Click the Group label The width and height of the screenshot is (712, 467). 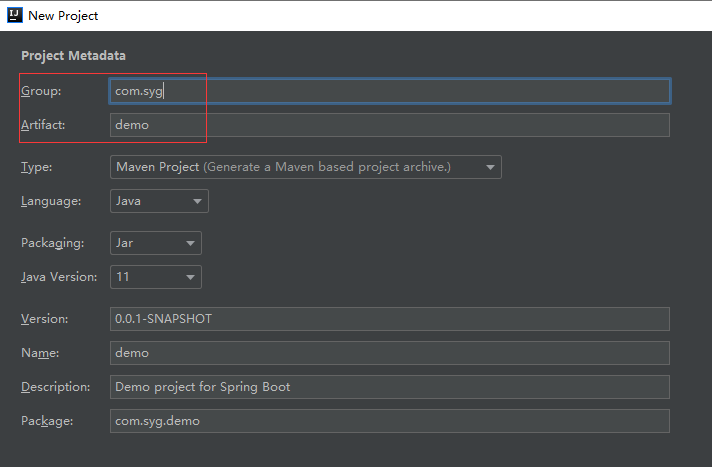tap(41, 91)
